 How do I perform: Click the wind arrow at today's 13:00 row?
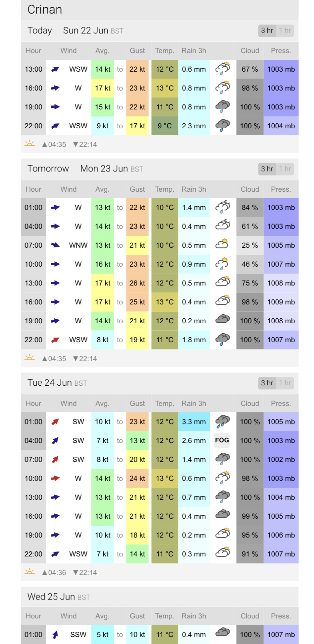pos(55,69)
